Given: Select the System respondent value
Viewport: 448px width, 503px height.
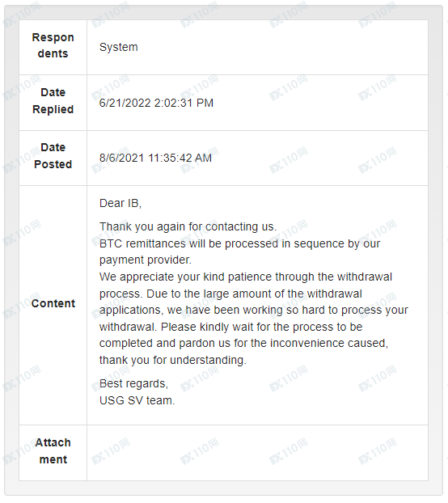Looking at the screenshot, I should (118, 47).
